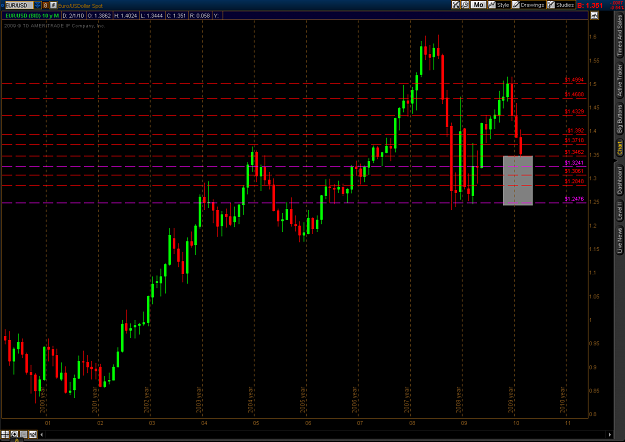Click the EUR/USD symbol input field

(x=19, y=5)
